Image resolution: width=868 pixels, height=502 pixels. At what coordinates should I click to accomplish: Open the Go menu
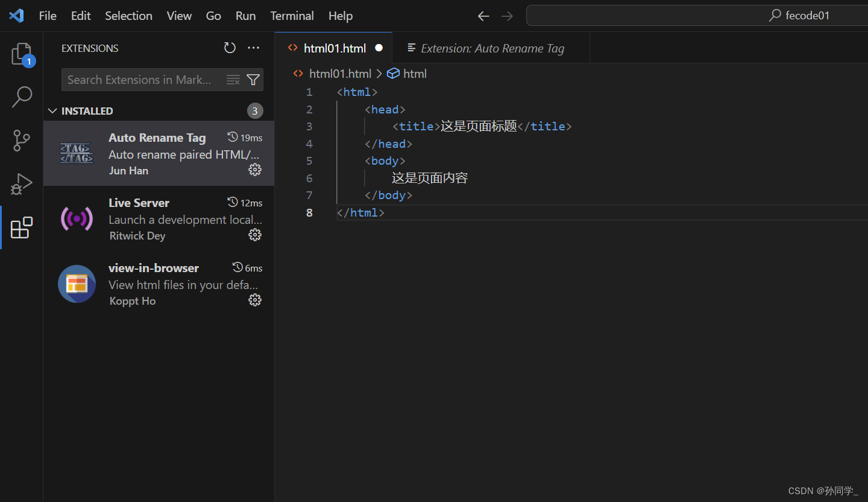coord(213,16)
